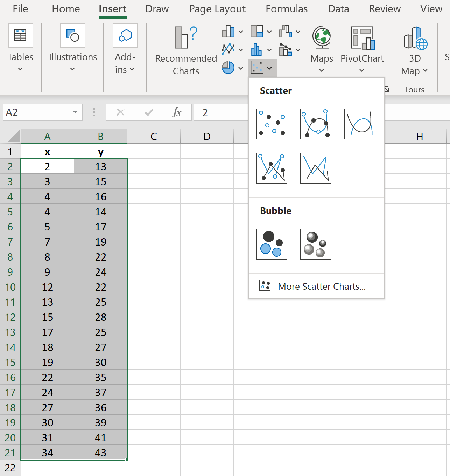Viewport: 450px width, 476px height.
Task: Click More Scatter Charts link
Action: pyautogui.click(x=321, y=286)
